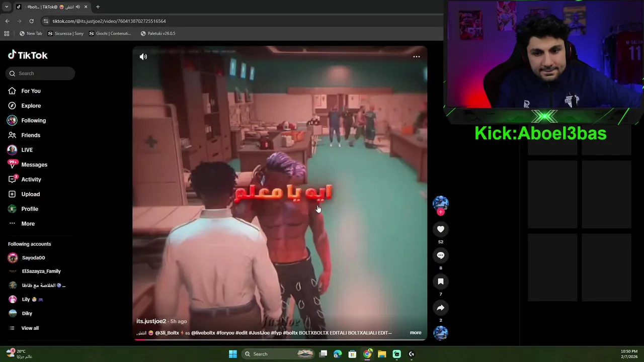
Task: Open the tab search dropdown arrow
Action: pos(7,7)
